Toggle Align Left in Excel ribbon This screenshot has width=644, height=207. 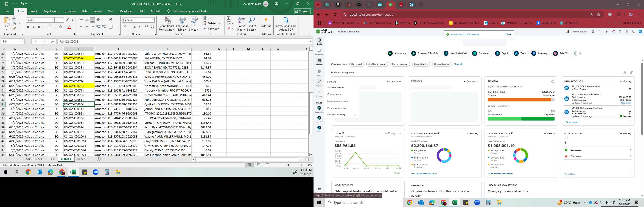click(81, 27)
